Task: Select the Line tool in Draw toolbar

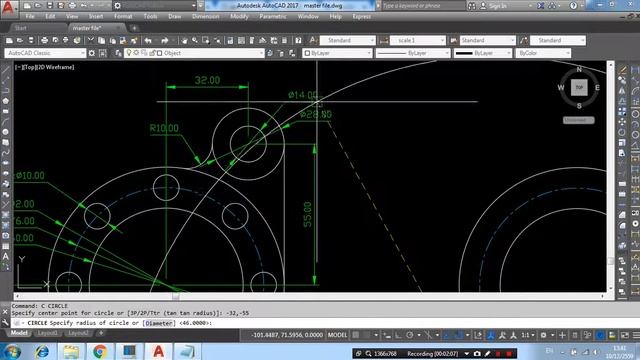Action: (6, 69)
